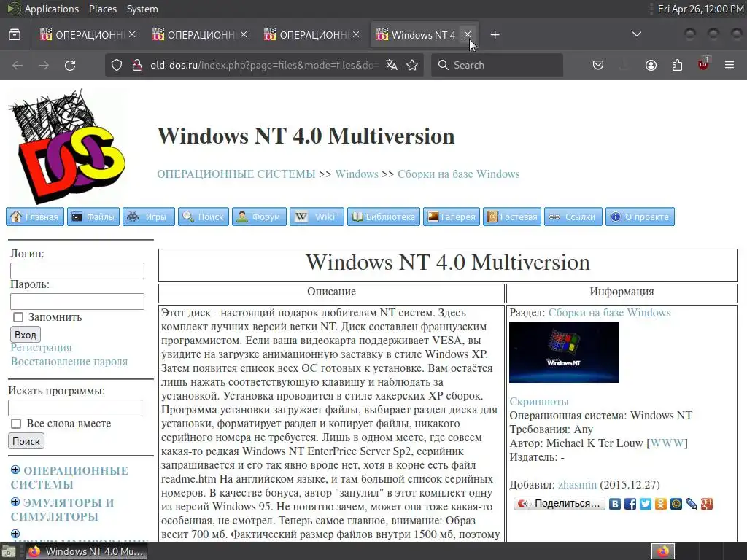Bookmark this page with the star
The image size is (747, 560).
point(413,65)
